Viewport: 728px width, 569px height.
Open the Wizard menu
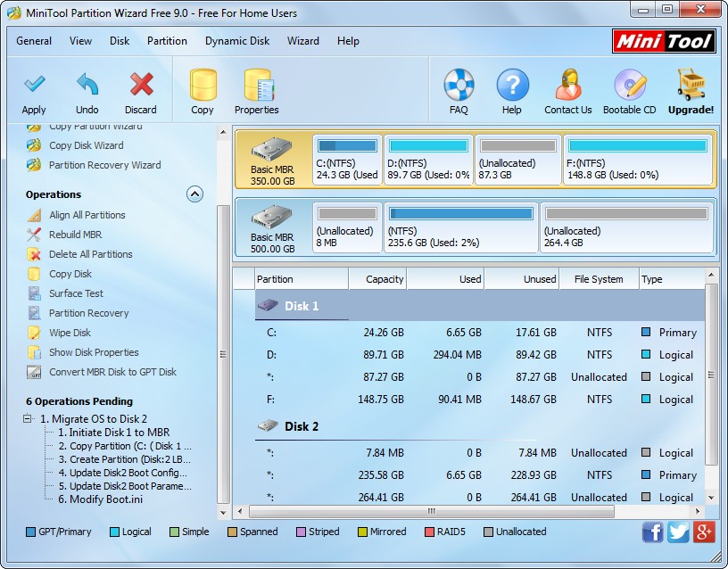303,41
